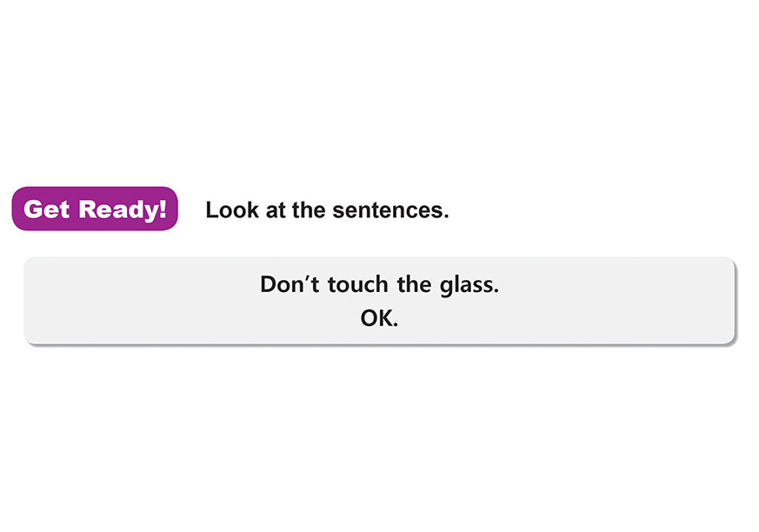Click the letter "O" in "OK."
The height and width of the screenshot is (532, 759).
pos(370,318)
